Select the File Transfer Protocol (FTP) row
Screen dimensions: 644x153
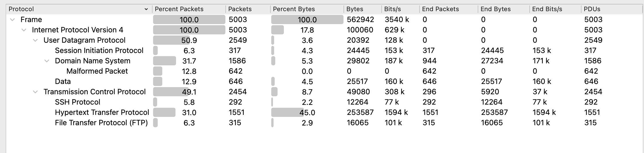click(324, 123)
